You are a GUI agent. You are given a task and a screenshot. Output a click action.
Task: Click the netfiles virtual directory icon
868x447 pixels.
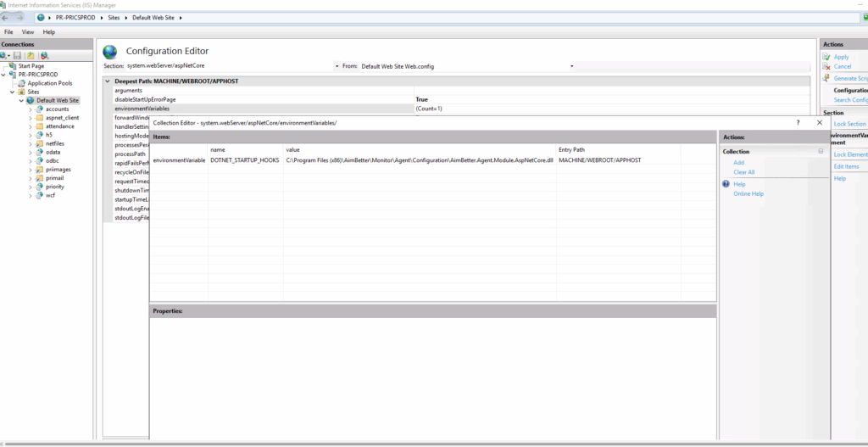[39, 143]
